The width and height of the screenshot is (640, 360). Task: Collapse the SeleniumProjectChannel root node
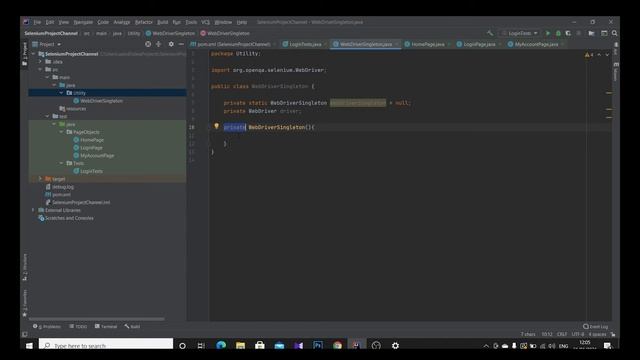(x=33, y=54)
